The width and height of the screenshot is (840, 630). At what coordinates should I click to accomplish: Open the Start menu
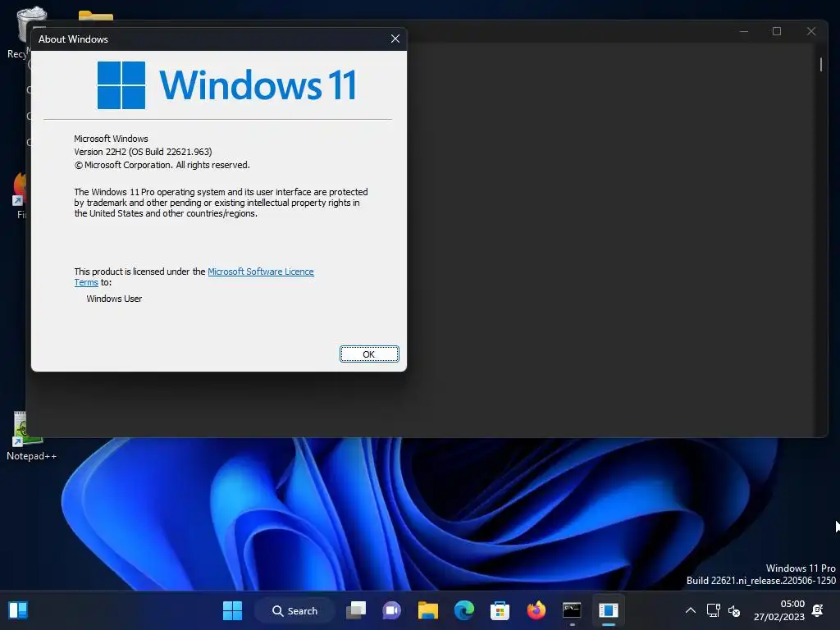point(232,610)
